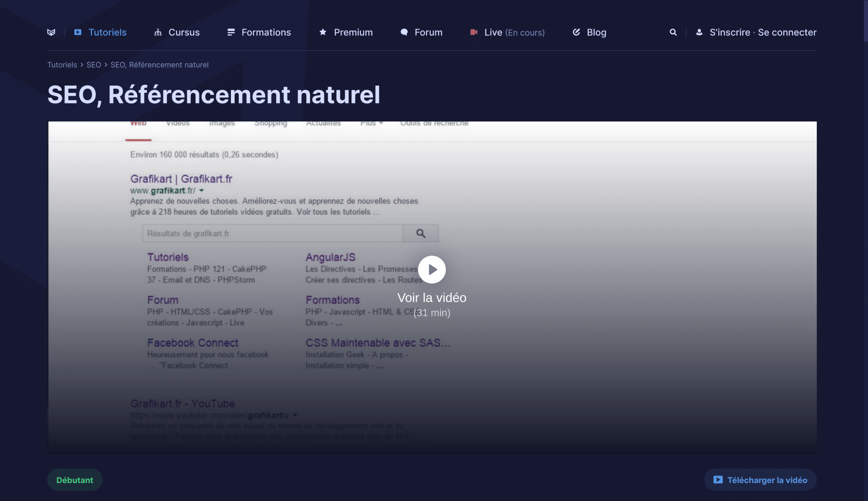
Task: Go to SEO in the breadcrumb
Action: click(x=94, y=65)
